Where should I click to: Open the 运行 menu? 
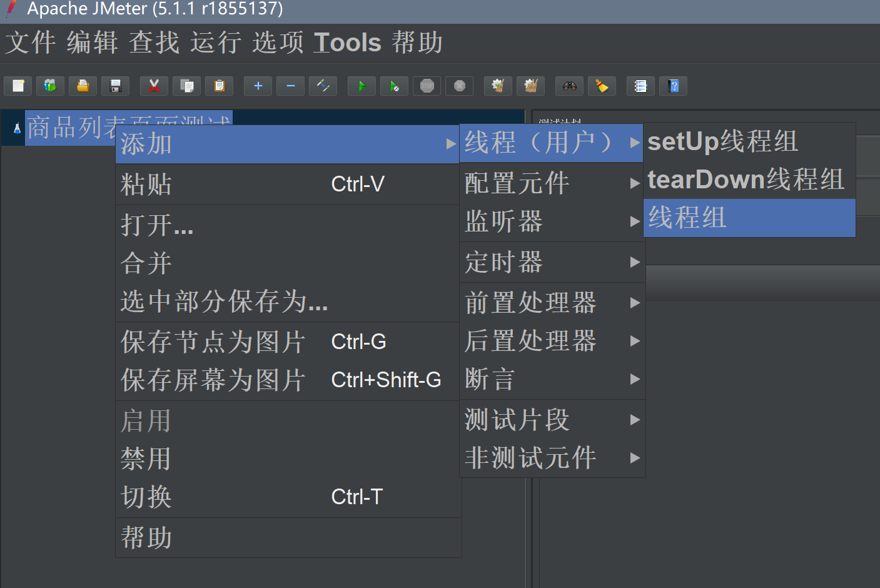point(216,43)
